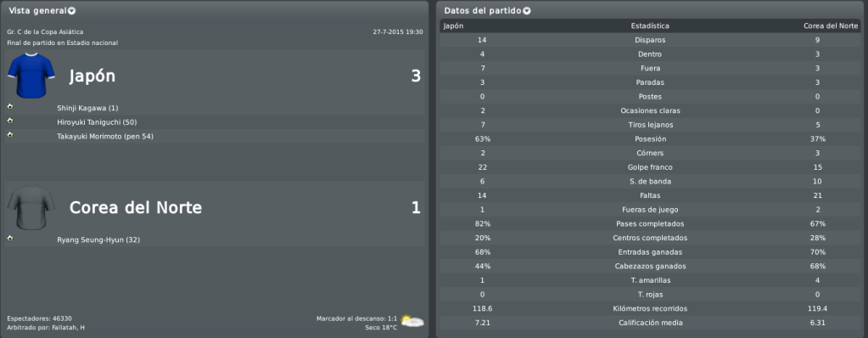Open the Vista general dropdown arrow

(72, 11)
